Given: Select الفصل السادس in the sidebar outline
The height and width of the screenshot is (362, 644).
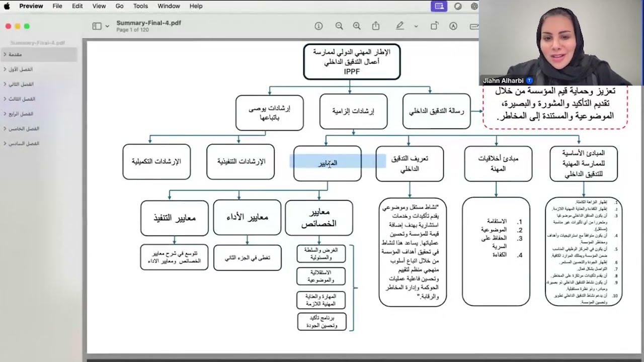Looking at the screenshot, I should pos(24,143).
